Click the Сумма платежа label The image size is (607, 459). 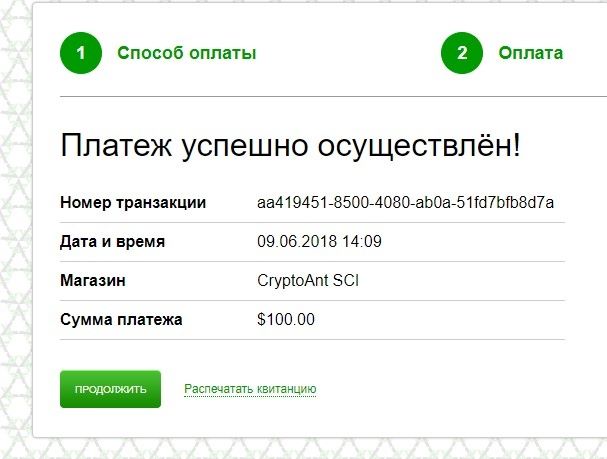121,320
